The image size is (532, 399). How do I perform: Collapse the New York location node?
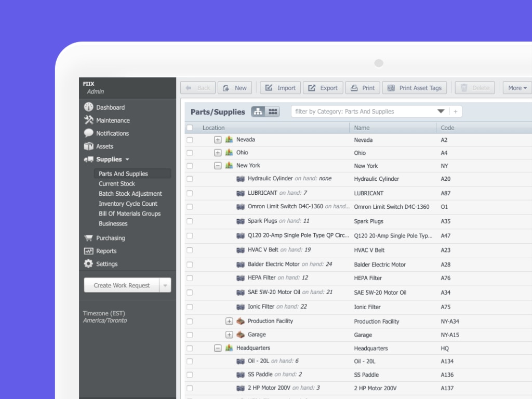coord(218,166)
